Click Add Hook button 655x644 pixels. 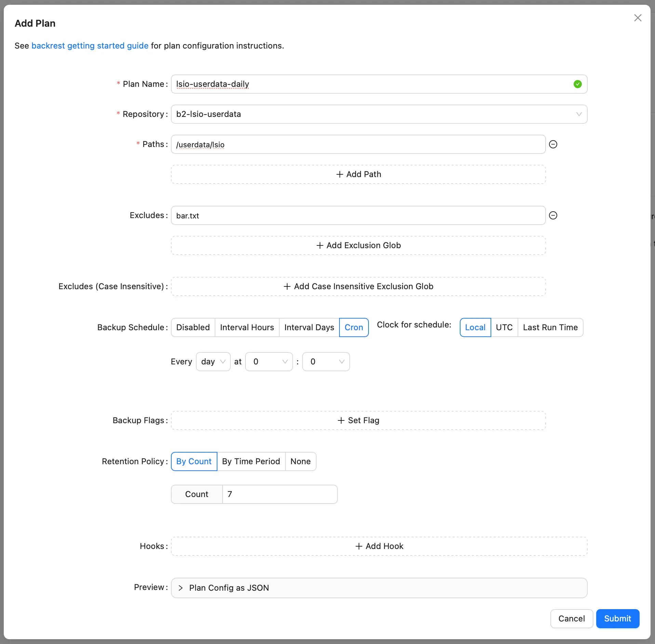point(379,546)
